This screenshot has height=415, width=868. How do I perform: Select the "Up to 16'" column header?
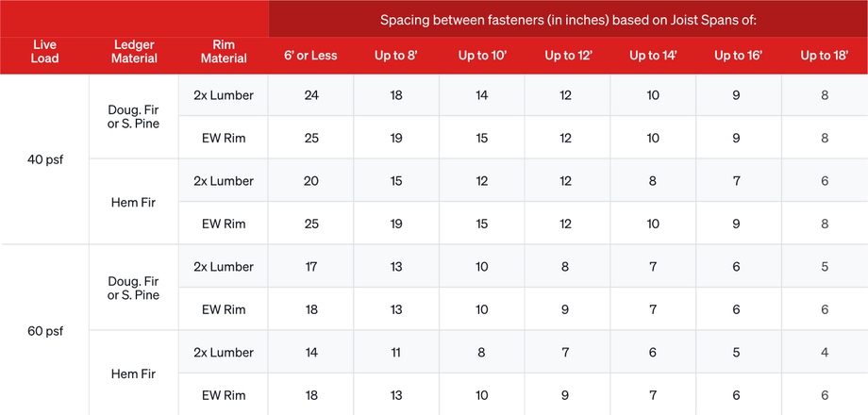[x=739, y=56]
